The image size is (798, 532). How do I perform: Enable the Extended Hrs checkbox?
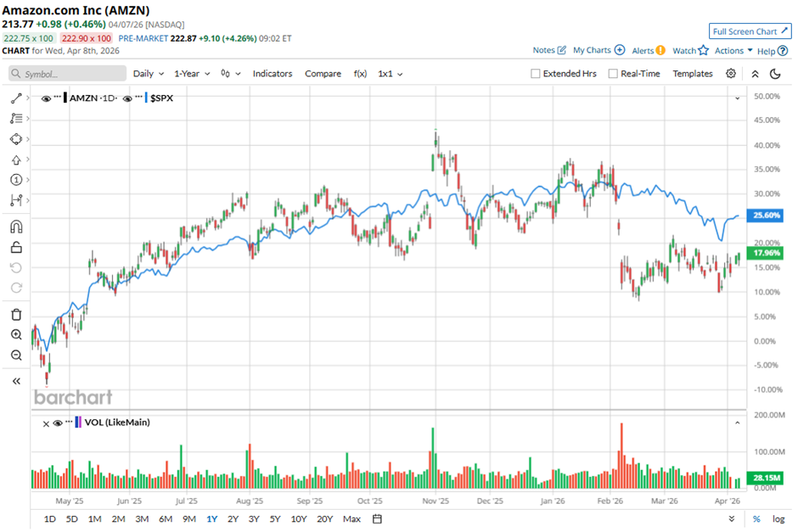point(536,74)
